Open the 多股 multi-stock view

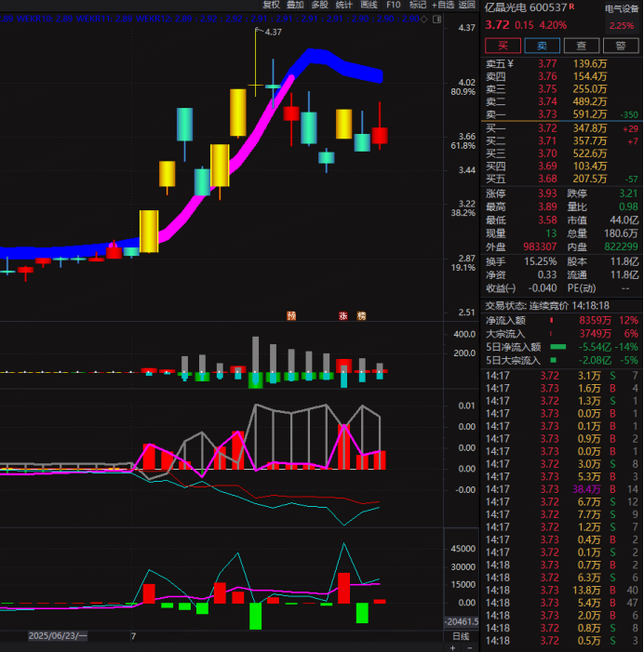[320, 5]
